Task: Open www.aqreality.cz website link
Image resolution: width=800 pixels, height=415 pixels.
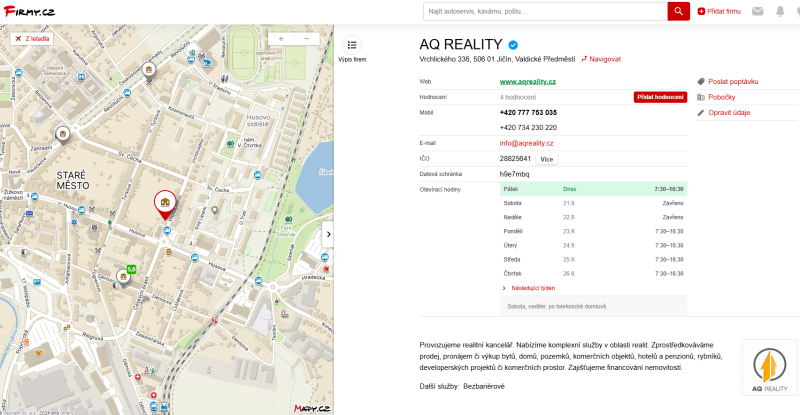Action: click(x=528, y=82)
